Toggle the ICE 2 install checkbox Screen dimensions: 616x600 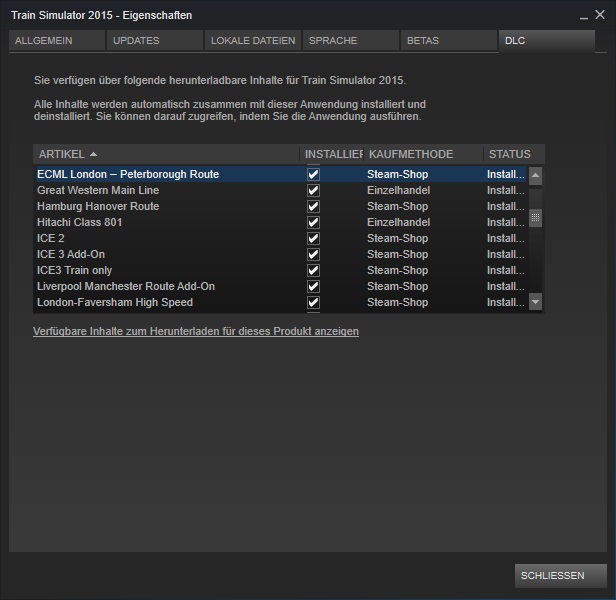(313, 239)
